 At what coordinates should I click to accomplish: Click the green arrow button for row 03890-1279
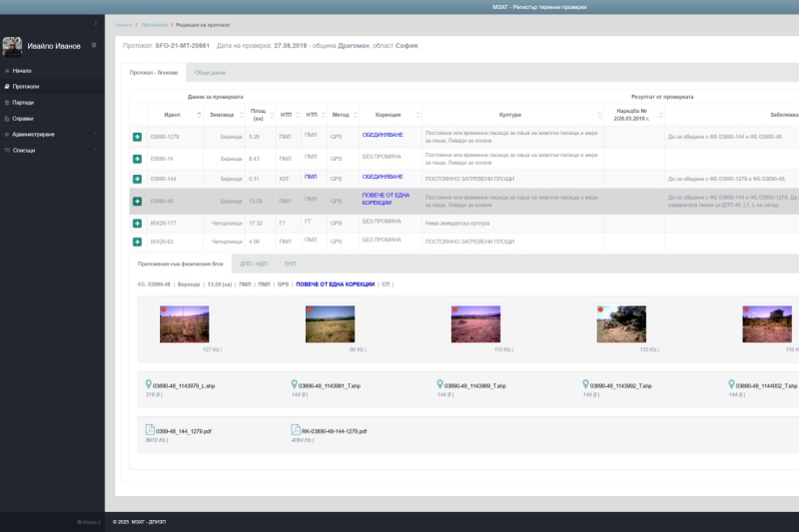(x=137, y=137)
